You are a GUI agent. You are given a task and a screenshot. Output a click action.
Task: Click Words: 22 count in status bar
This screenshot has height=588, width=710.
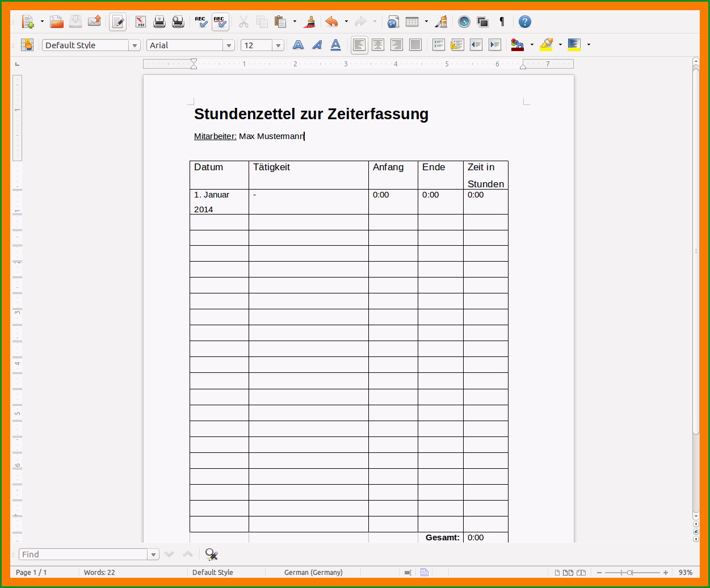point(99,572)
